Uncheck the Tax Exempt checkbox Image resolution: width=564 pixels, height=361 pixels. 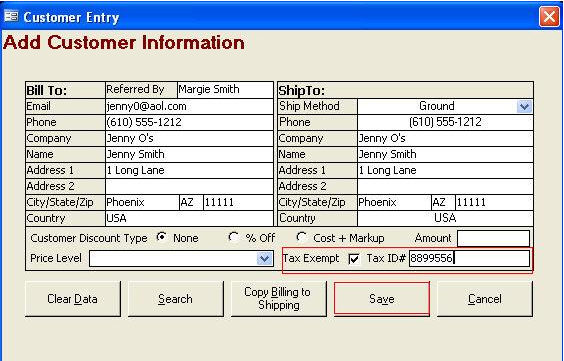pos(354,259)
